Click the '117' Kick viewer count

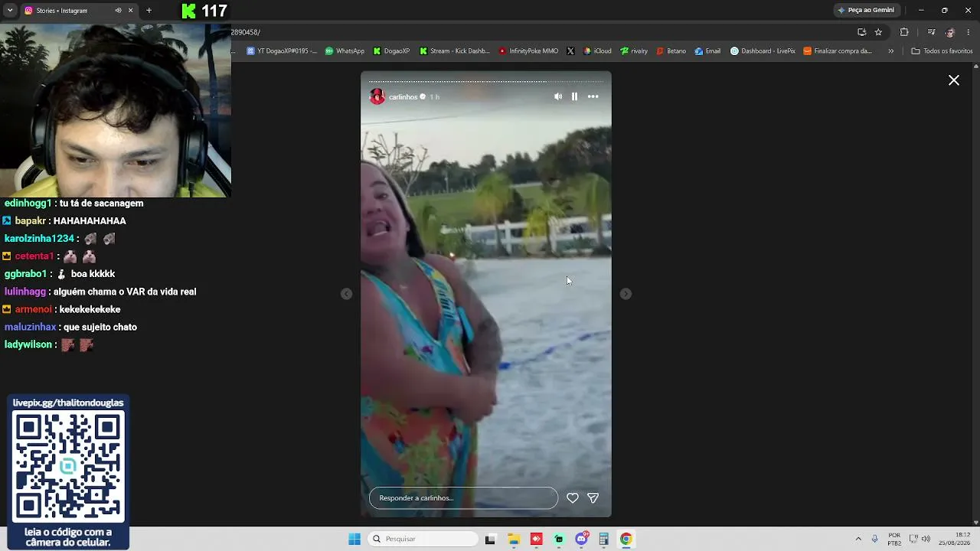pos(214,11)
